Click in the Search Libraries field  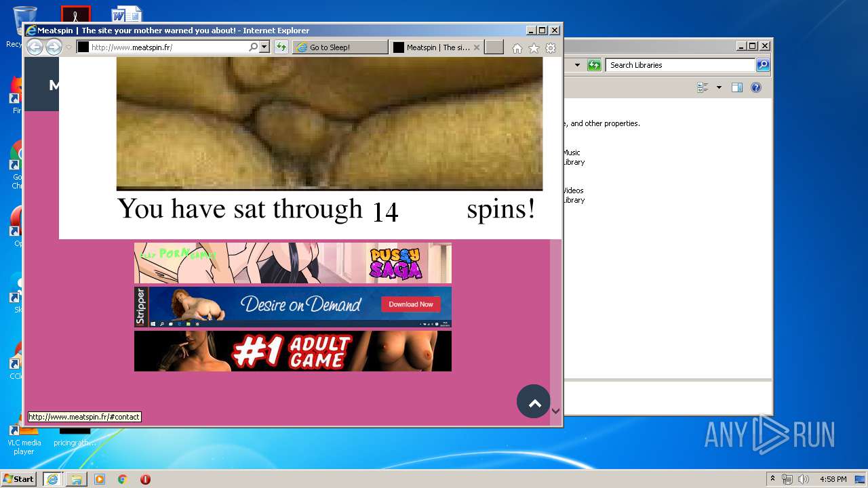tap(680, 65)
